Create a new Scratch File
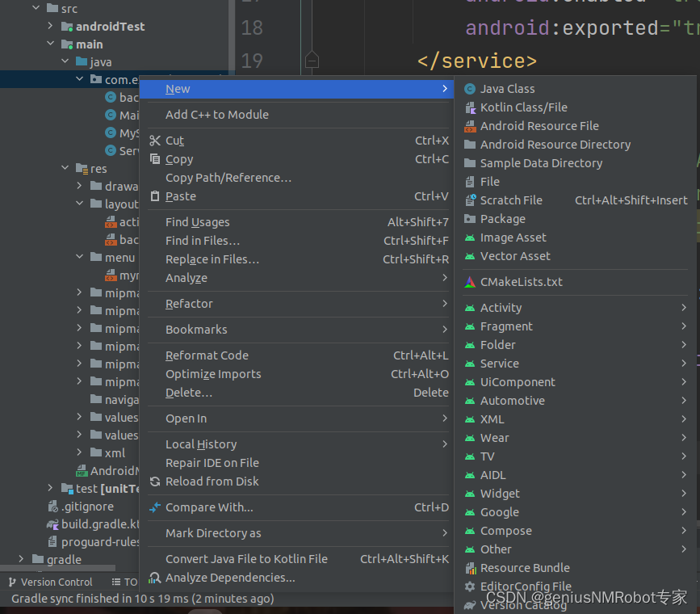The image size is (700, 614). 504,200
